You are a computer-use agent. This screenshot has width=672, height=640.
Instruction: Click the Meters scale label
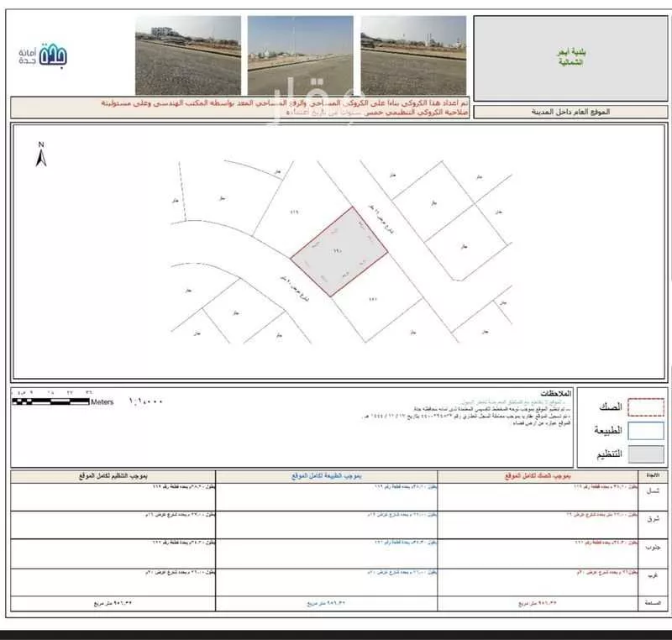pos(102,401)
